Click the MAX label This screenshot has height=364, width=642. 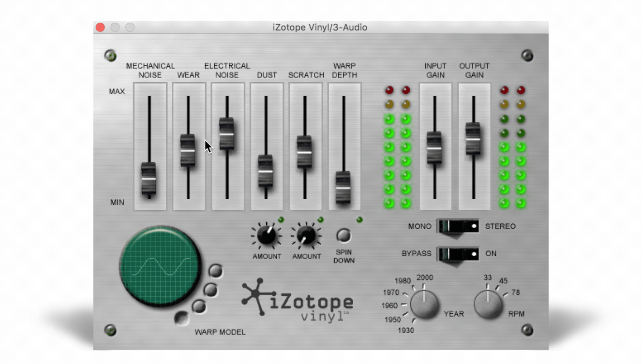(x=117, y=91)
